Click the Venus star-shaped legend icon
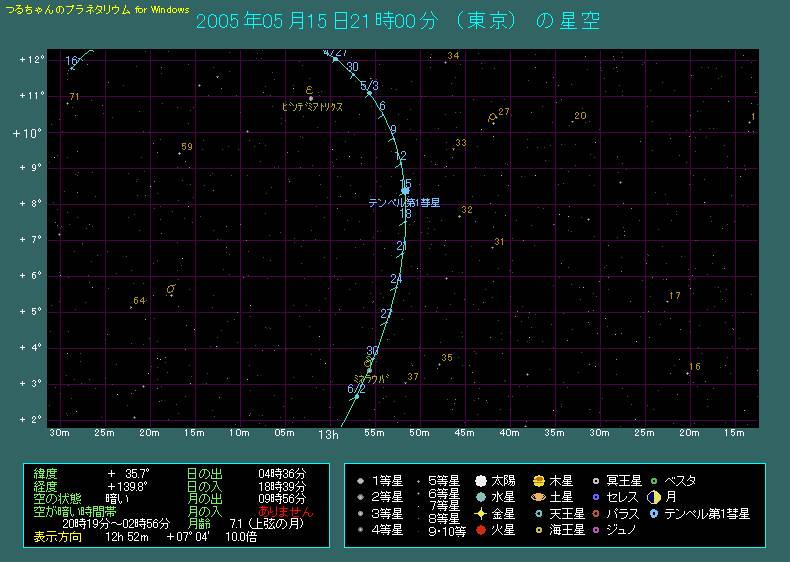The image size is (790, 562). [481, 513]
